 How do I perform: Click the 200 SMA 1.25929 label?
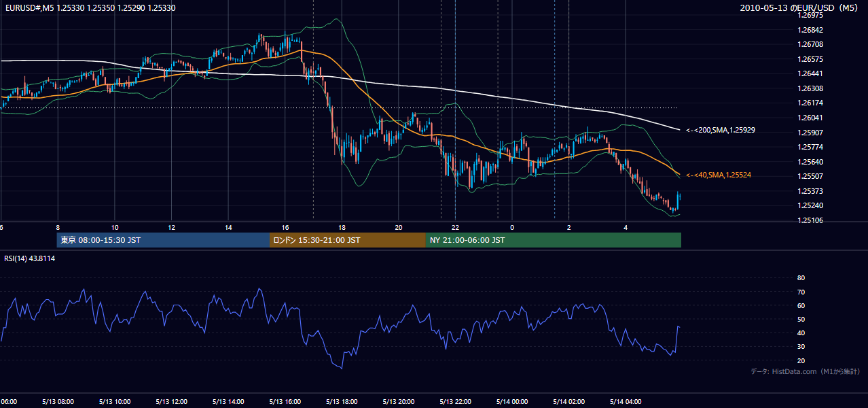(719, 130)
